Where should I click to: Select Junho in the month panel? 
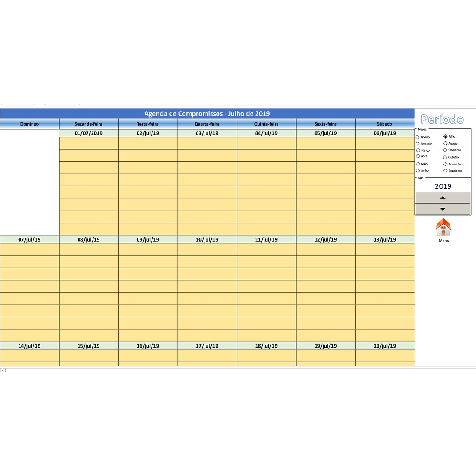(417, 171)
